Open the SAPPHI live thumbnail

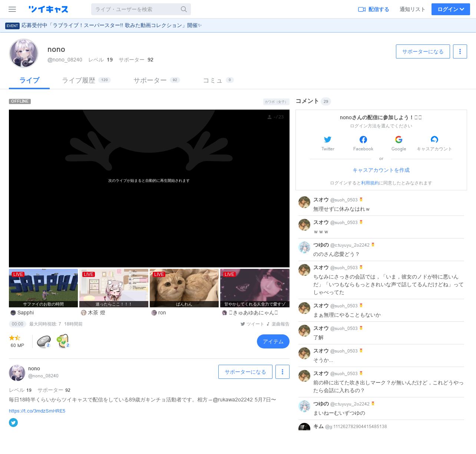tap(43, 288)
